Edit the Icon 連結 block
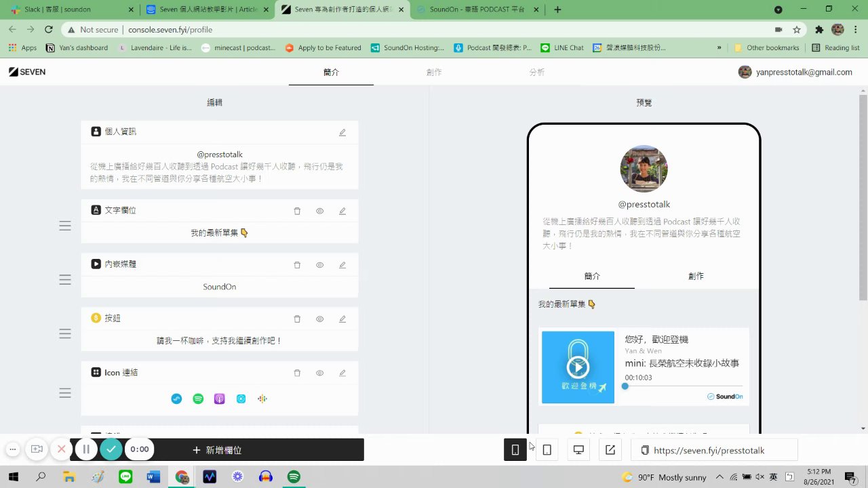This screenshot has width=868, height=488. click(x=342, y=373)
